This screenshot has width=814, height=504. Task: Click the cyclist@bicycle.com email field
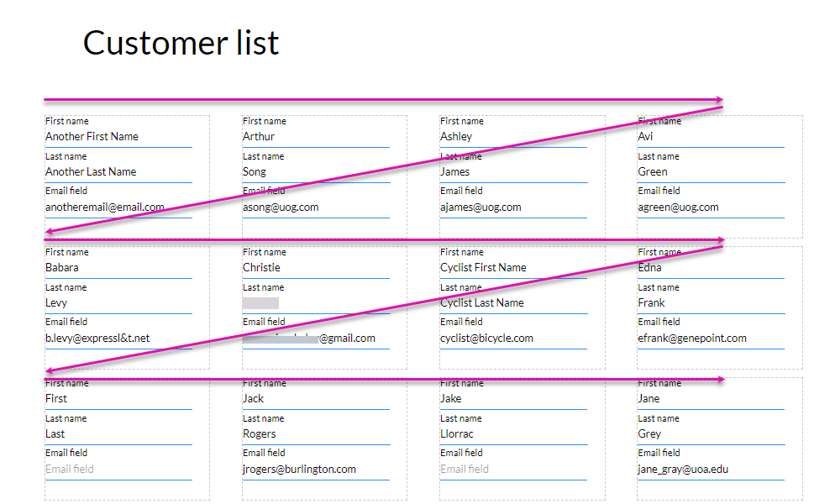tap(512, 339)
